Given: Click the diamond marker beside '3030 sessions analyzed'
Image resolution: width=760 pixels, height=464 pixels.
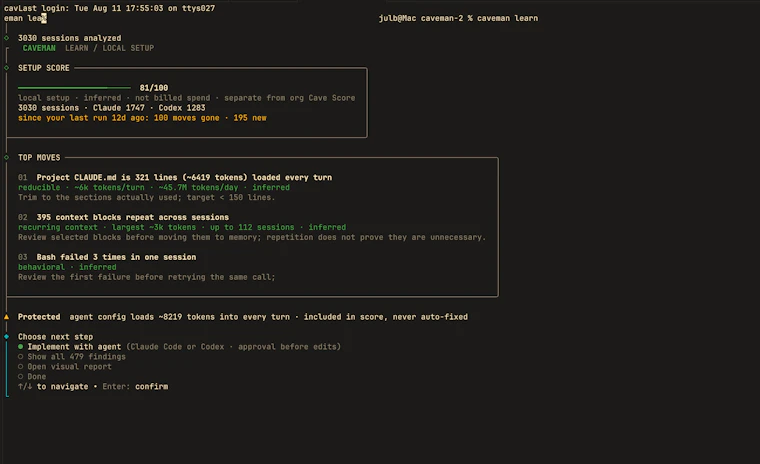Looking at the screenshot, I should coord(6,38).
